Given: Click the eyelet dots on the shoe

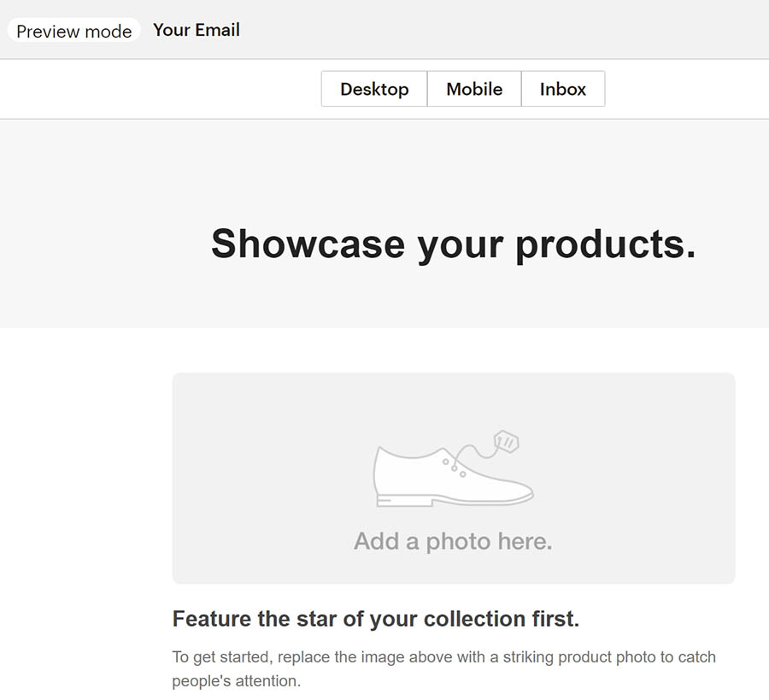Looking at the screenshot, I should tap(455, 467).
